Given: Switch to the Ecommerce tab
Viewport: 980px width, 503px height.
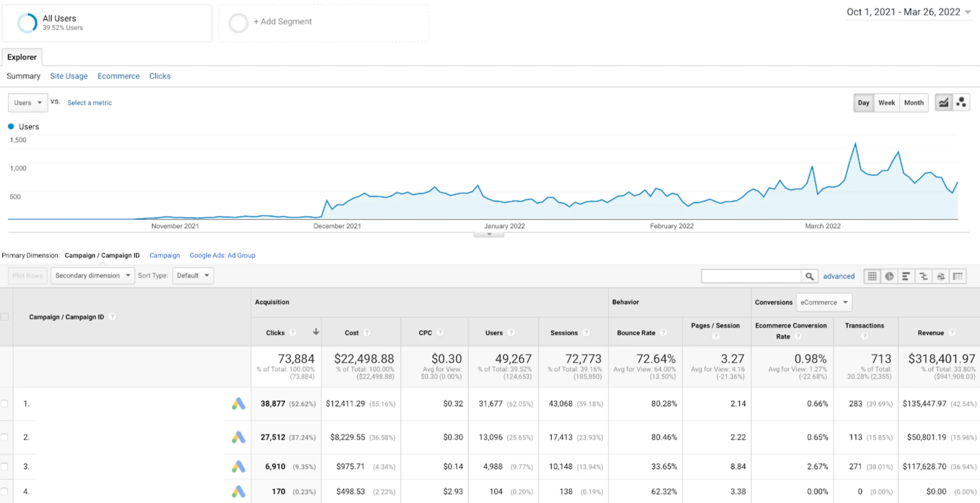Looking at the screenshot, I should tap(119, 76).
